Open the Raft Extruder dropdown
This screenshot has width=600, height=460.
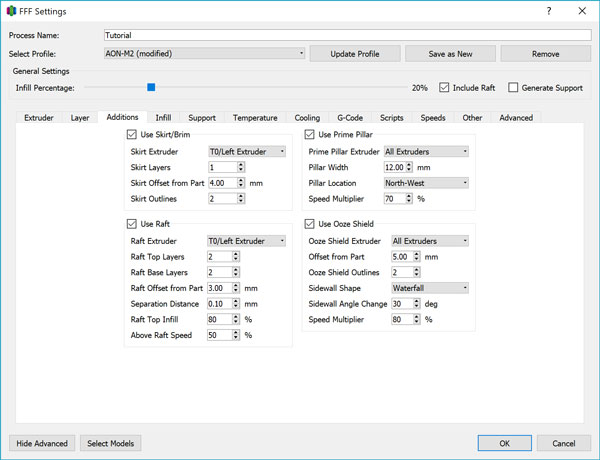246,241
